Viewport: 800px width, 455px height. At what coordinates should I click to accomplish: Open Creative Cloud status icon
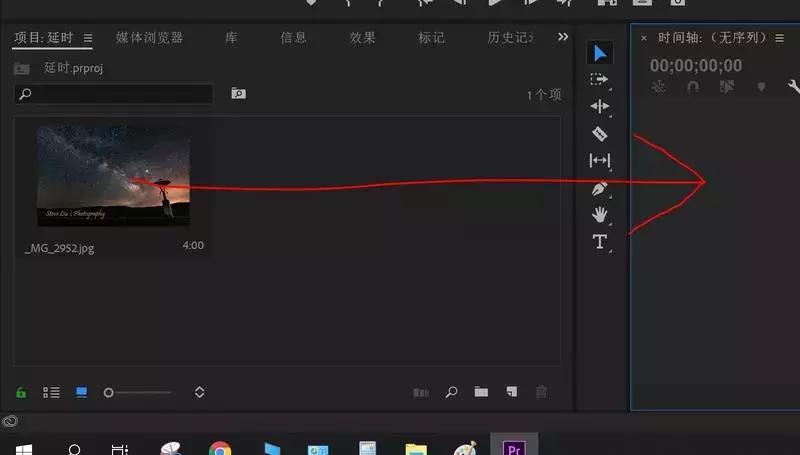[x=10, y=421]
